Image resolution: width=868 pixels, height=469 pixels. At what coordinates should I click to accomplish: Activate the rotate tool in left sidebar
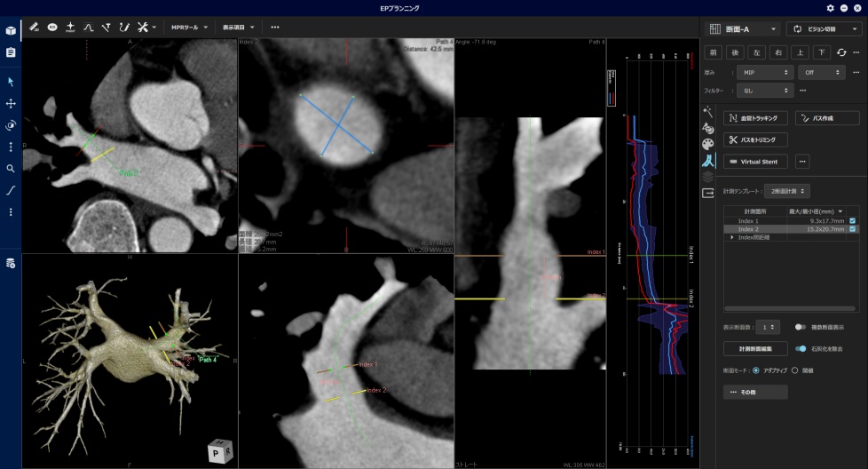(11, 125)
